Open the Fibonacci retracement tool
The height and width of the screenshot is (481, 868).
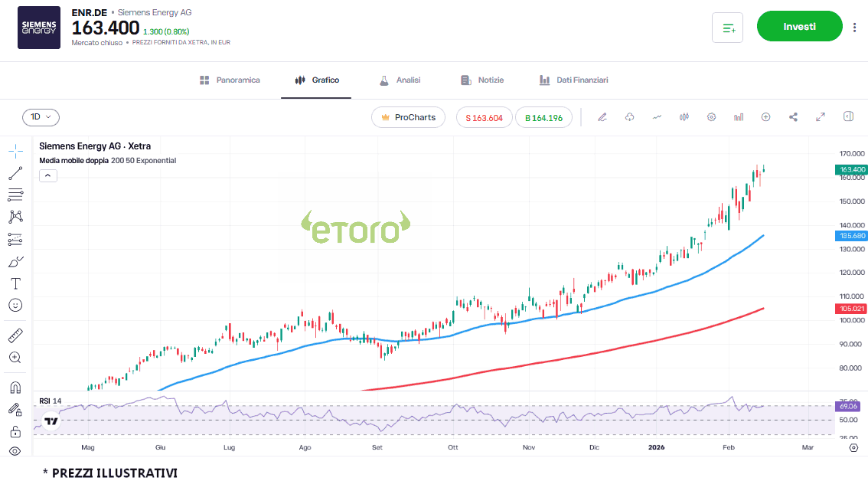(15, 195)
